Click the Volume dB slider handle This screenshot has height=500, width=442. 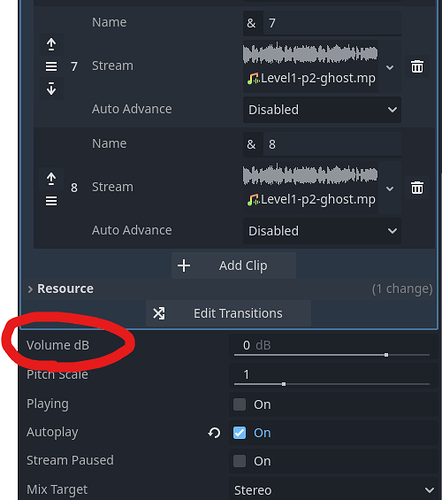click(386, 355)
